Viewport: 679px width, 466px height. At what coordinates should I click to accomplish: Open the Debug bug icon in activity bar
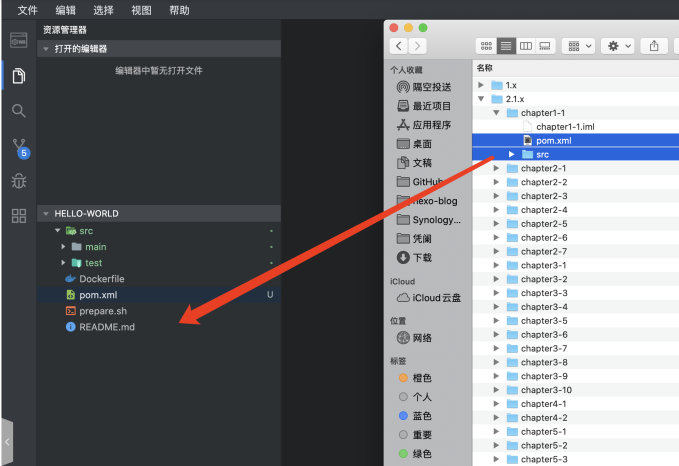coord(19,181)
